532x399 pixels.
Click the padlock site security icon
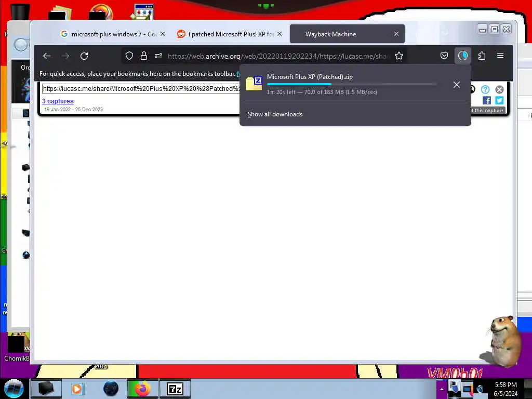click(144, 56)
